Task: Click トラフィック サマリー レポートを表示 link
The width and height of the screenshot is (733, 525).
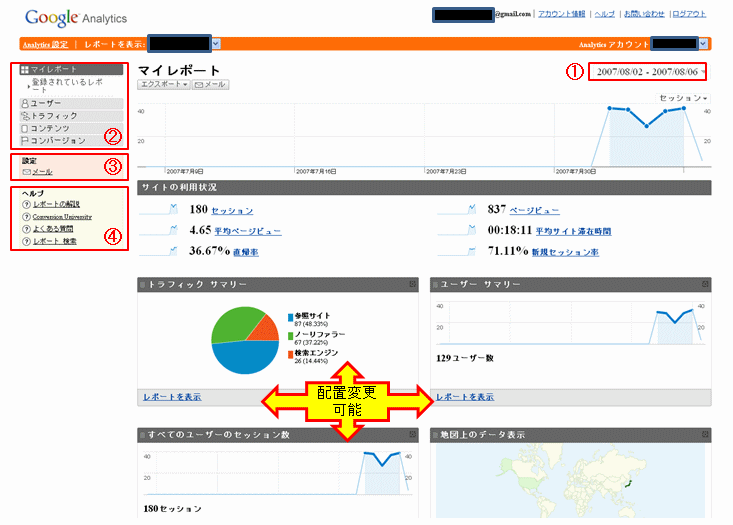Action: coord(172,397)
